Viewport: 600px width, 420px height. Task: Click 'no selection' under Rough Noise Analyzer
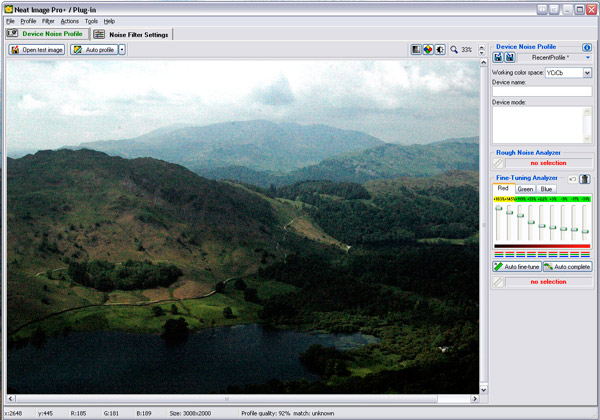548,163
